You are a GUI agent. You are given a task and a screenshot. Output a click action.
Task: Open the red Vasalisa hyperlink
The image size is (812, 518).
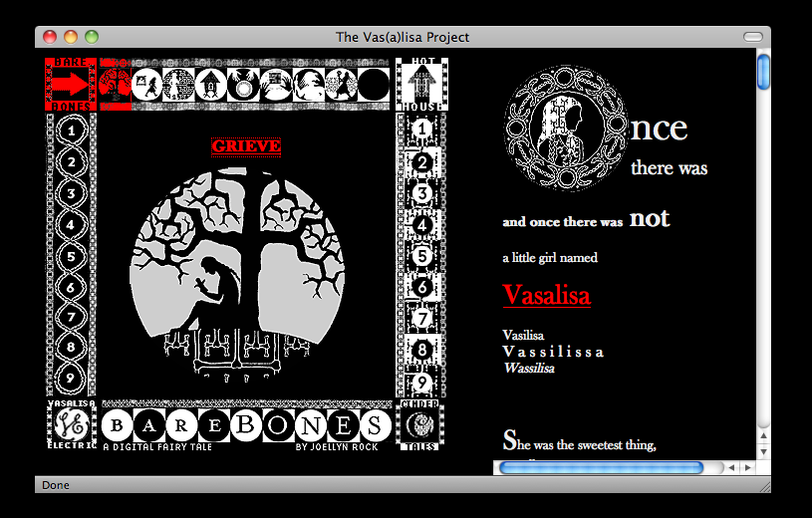click(x=546, y=296)
